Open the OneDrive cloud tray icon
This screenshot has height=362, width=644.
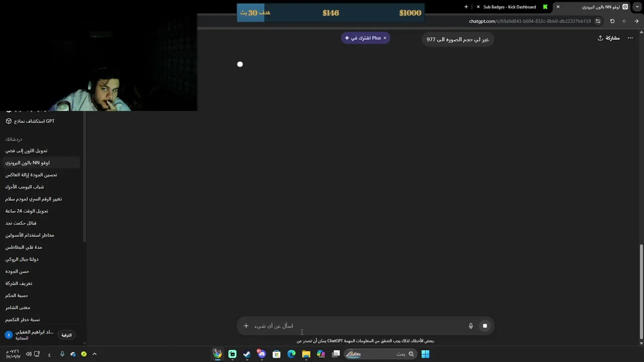click(73, 354)
